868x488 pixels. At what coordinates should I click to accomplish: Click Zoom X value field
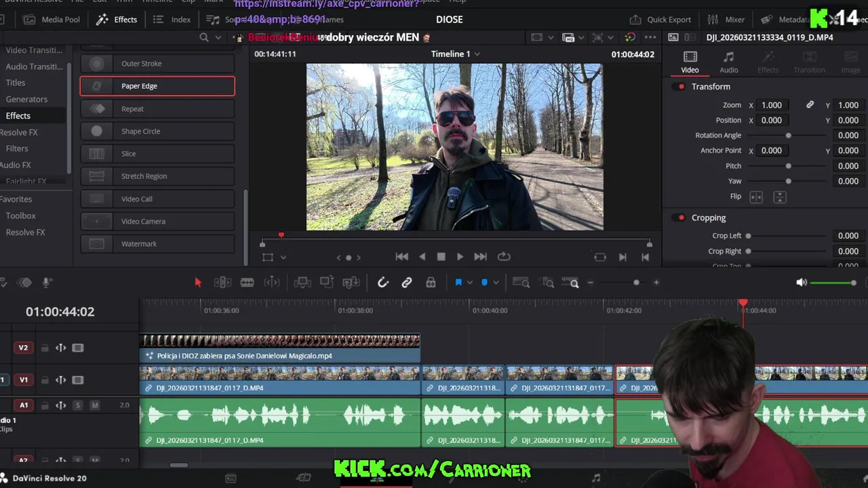coord(772,105)
